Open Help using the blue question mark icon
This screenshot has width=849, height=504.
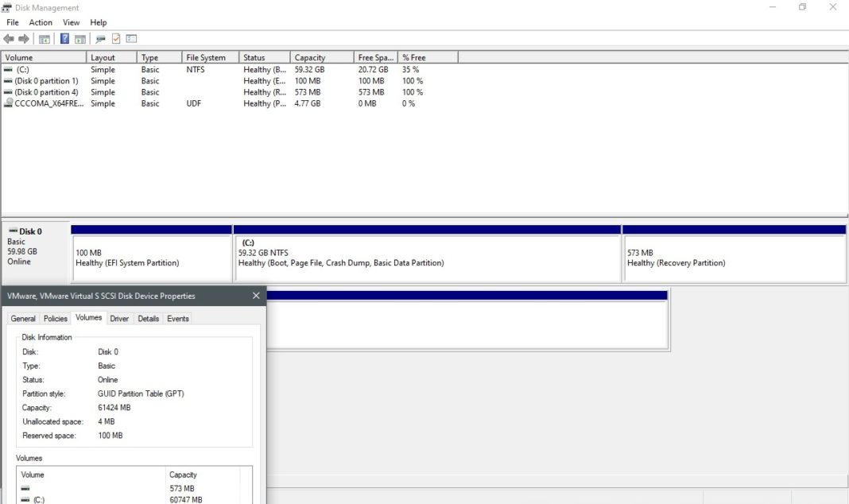point(64,38)
